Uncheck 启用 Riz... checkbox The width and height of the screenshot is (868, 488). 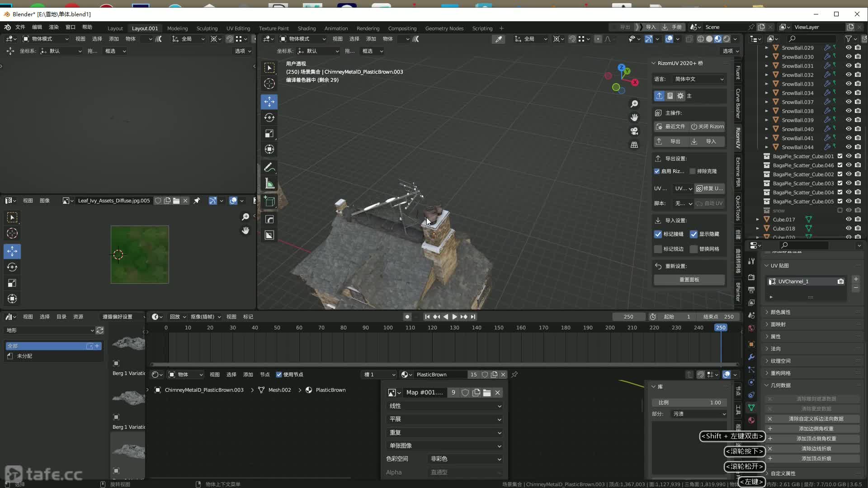[657, 171]
